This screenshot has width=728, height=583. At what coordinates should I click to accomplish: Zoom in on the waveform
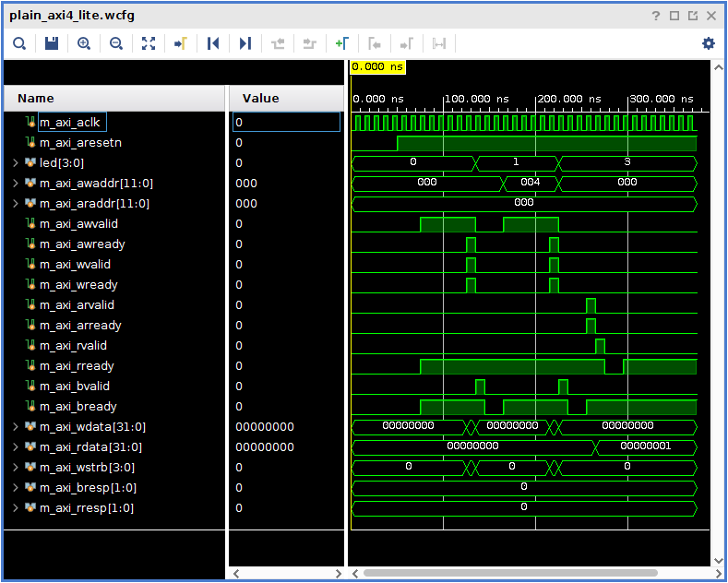[x=84, y=43]
